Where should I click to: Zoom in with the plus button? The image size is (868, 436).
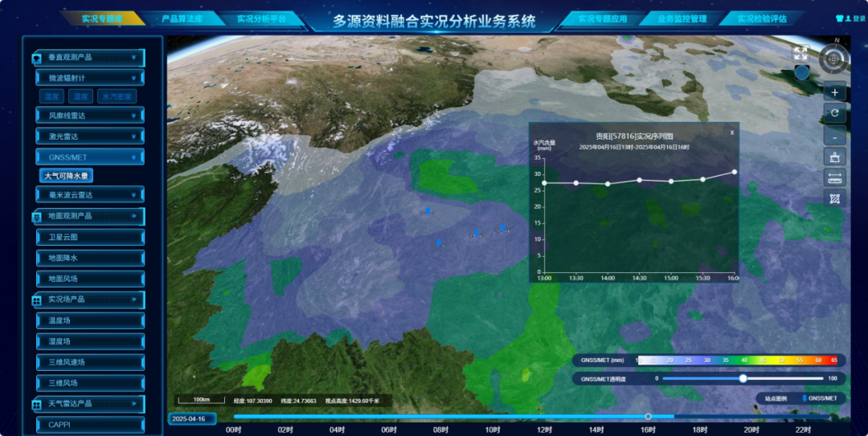[x=834, y=92]
